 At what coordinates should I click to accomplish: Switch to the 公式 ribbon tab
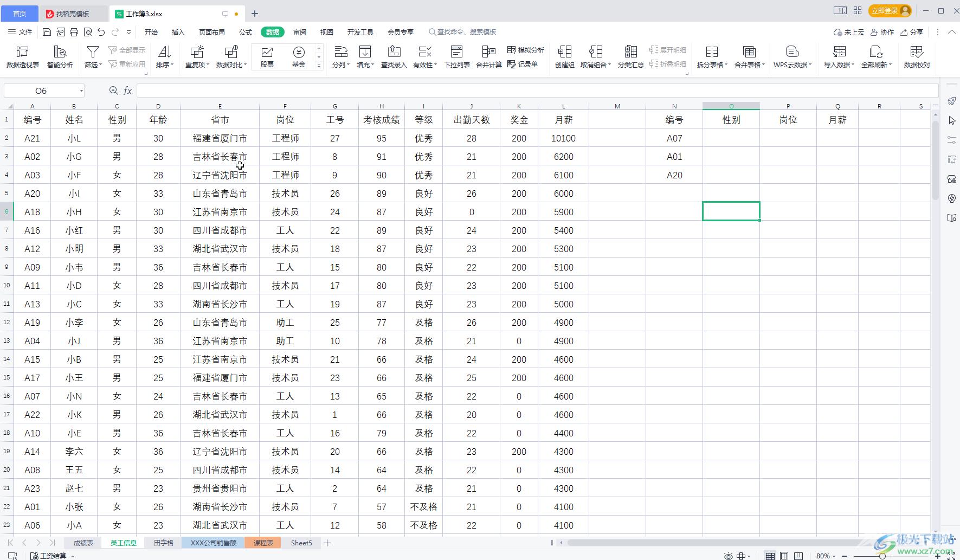point(246,32)
